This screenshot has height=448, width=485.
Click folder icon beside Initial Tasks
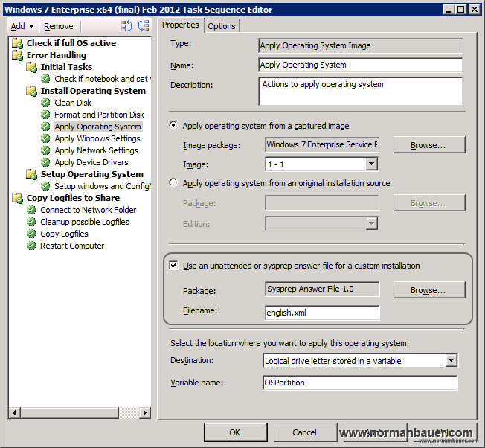[31, 67]
